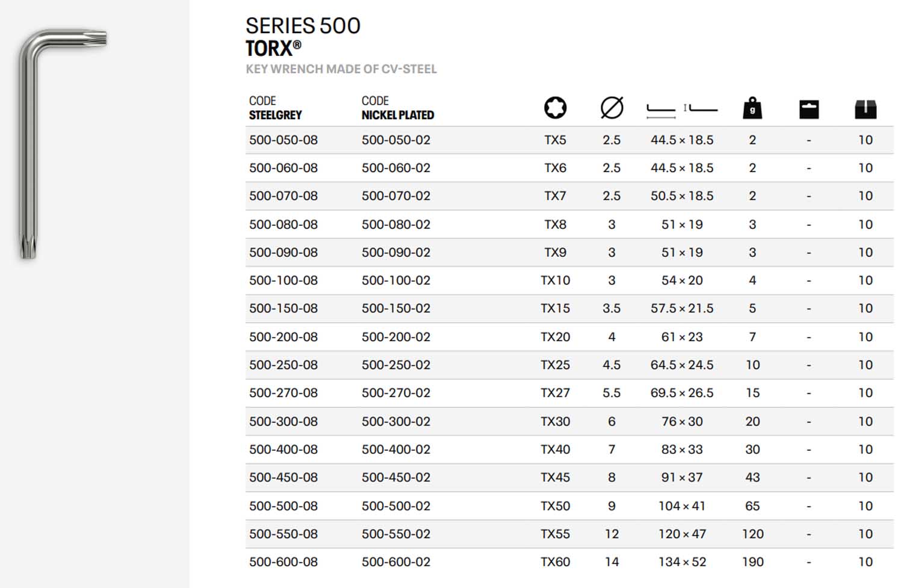Image resolution: width=910 pixels, height=588 pixels.
Task: Click the SERIES 500 heading
Action: point(303,26)
